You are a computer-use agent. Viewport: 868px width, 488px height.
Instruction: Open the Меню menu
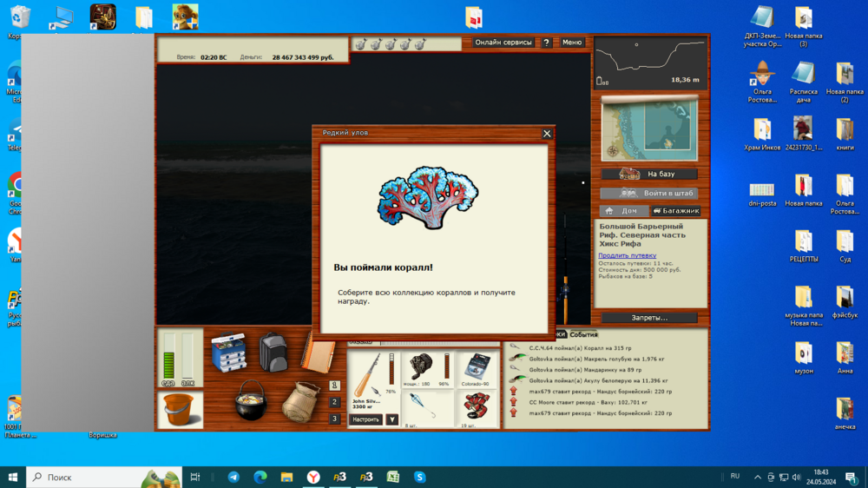[x=572, y=43]
